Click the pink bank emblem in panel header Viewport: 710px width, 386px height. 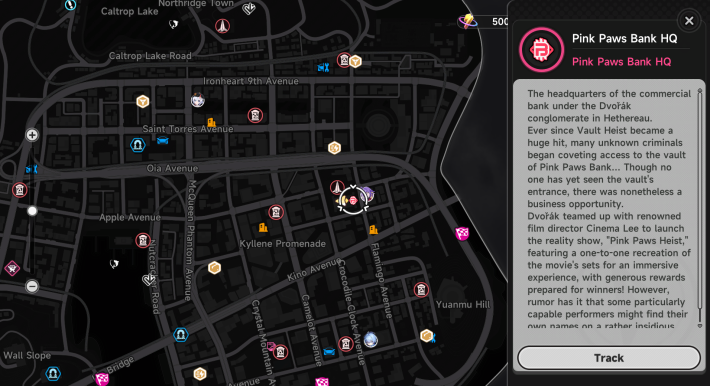click(542, 50)
